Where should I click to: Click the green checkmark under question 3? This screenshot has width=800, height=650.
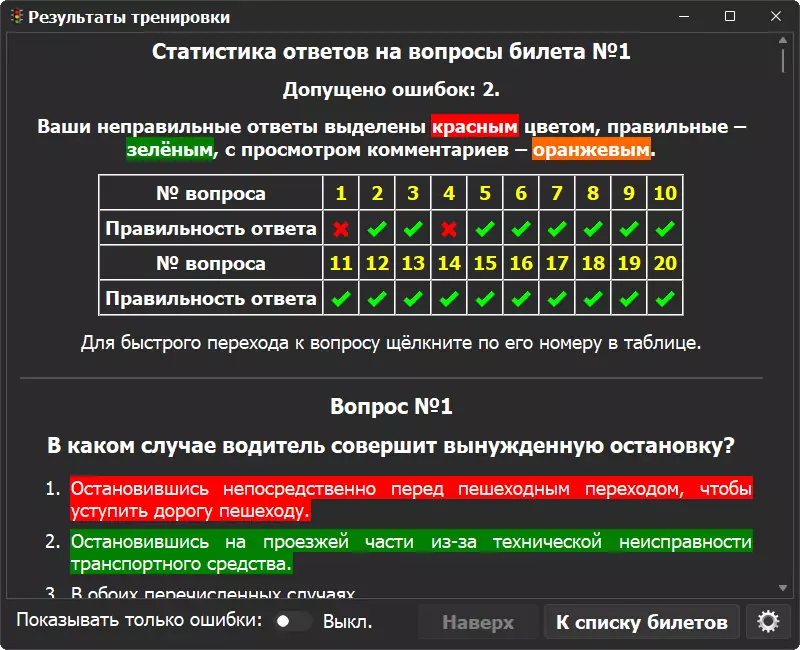[413, 229]
